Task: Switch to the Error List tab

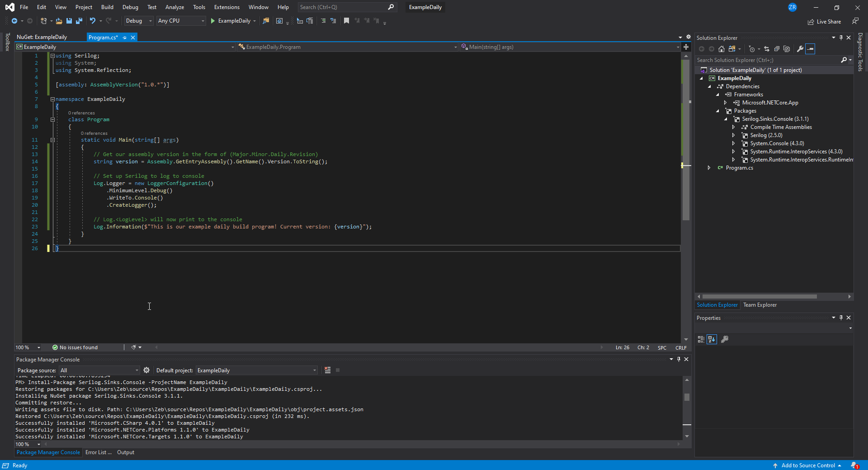Action: [99, 452]
